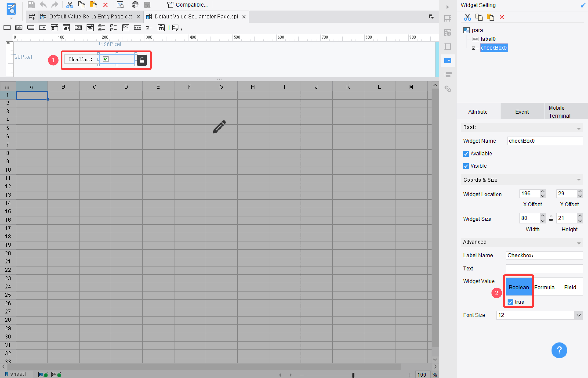Viewport: 588px width, 378px height.
Task: Increase the Width stepper for Widget Size
Action: click(x=543, y=216)
